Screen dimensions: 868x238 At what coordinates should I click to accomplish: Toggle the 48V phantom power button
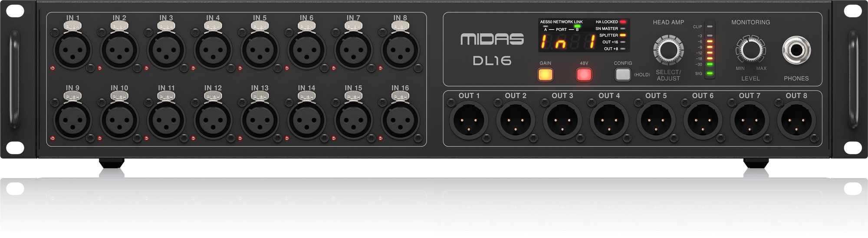[x=584, y=75]
